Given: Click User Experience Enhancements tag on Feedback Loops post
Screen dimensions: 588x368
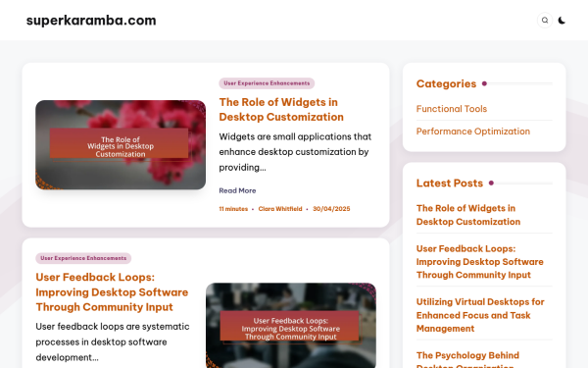Looking at the screenshot, I should [x=83, y=258].
